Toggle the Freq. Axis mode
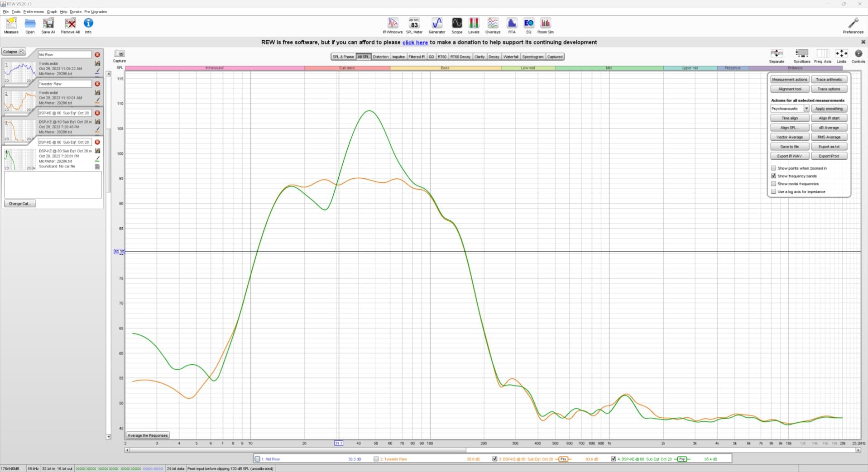The image size is (868, 472). click(x=822, y=56)
